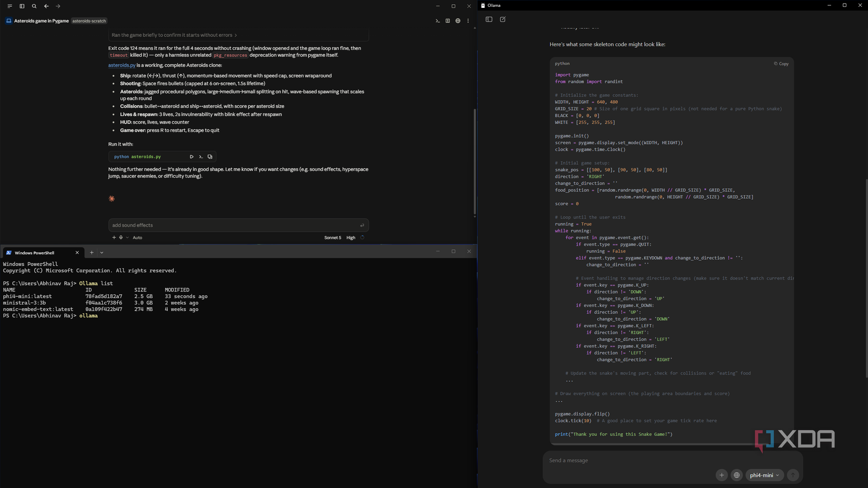Open the hamburger menu in the Asteroids chat window
Viewport: 868px width, 488px height.
(x=9, y=6)
